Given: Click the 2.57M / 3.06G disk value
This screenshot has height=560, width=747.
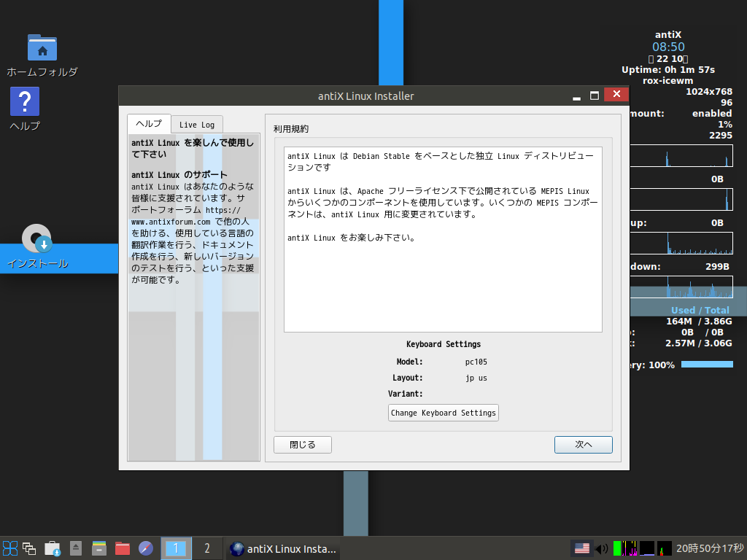Looking at the screenshot, I should (699, 343).
